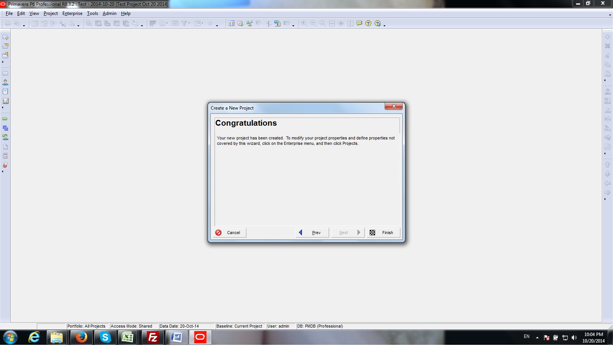The image size is (613, 364).
Task: Create a new project via the sidebar icon
Action: pos(5,38)
